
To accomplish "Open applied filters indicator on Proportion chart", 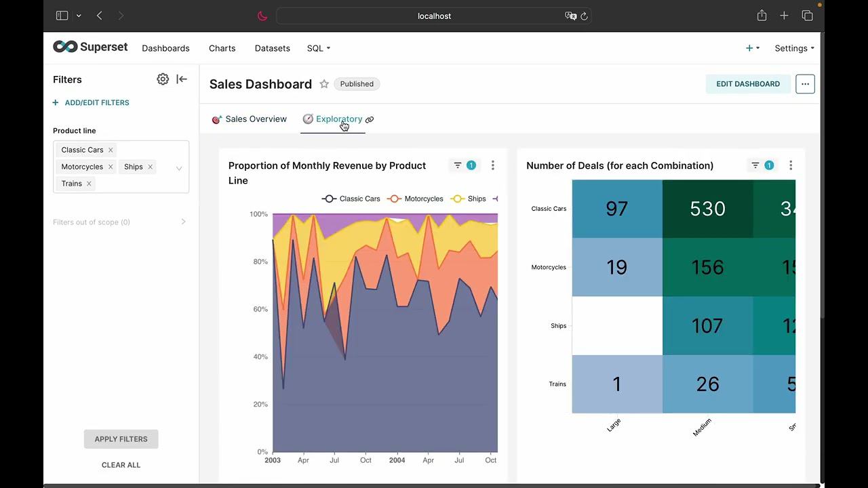I will pos(465,165).
